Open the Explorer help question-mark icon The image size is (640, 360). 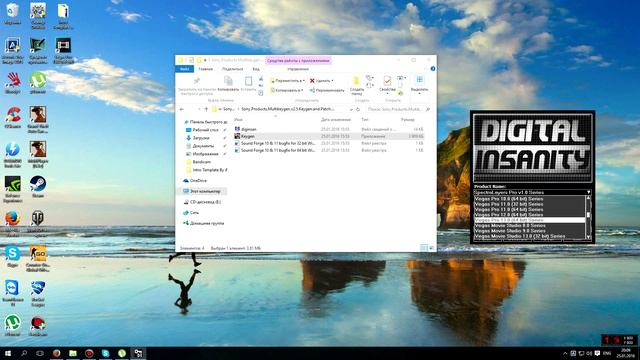tap(433, 69)
